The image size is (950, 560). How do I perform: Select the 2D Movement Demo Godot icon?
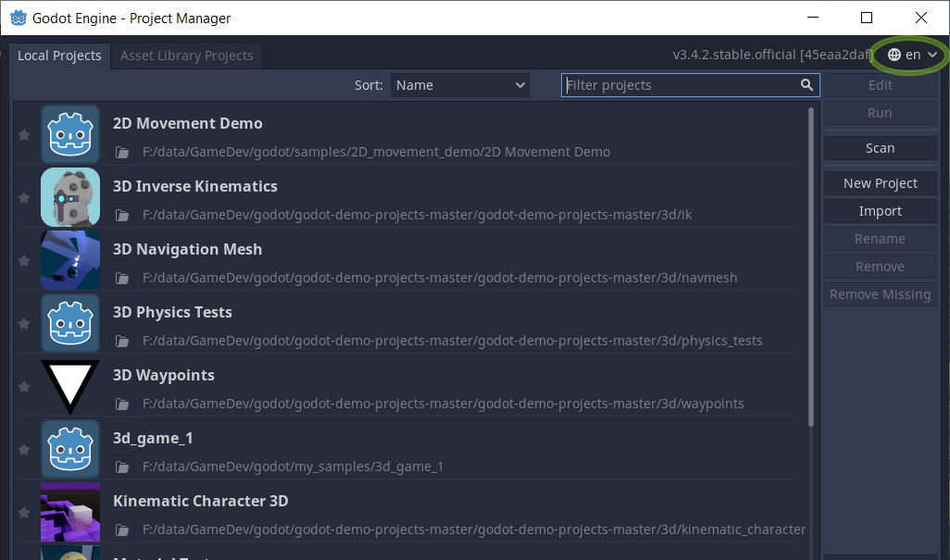coord(70,134)
